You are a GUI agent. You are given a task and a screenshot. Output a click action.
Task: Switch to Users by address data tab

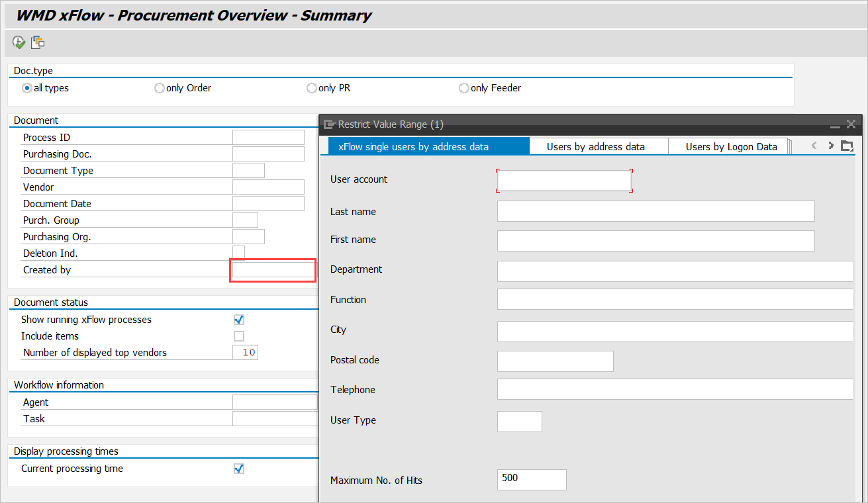coord(595,147)
